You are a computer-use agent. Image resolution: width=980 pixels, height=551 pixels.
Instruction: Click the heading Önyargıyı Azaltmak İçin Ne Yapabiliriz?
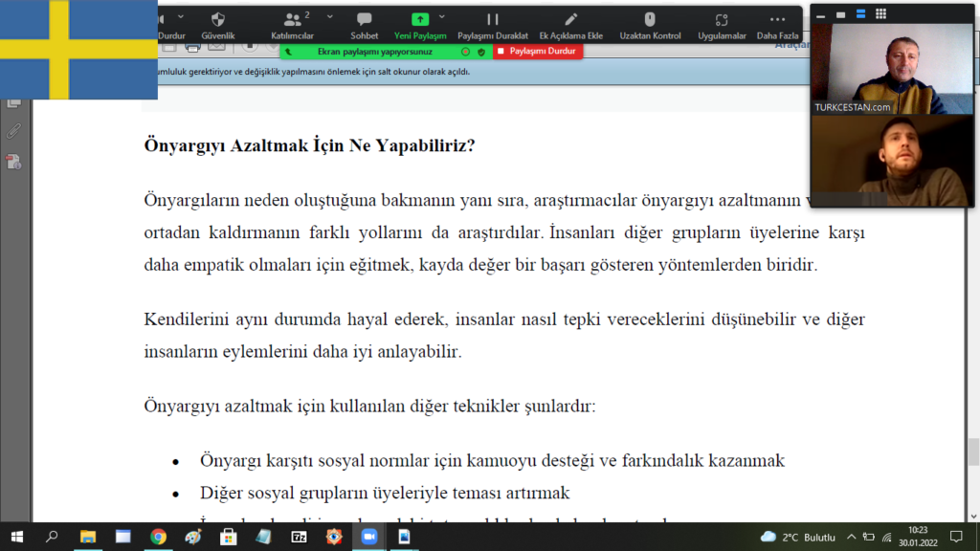click(309, 145)
